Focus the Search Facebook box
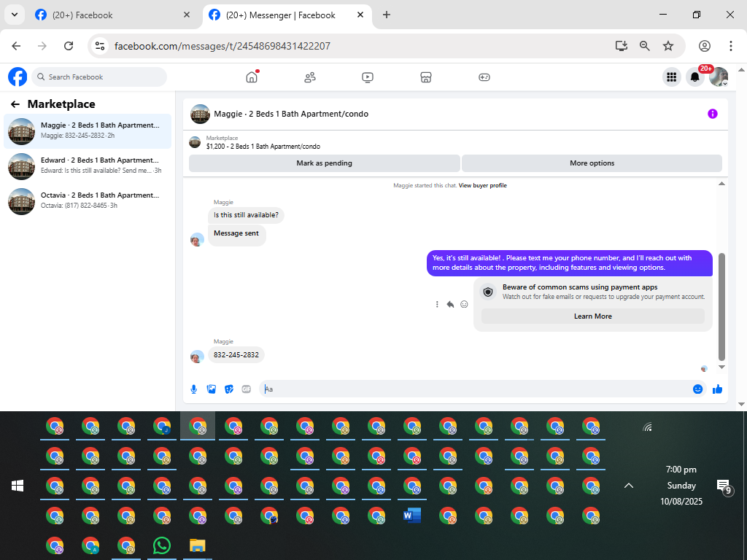This screenshot has height=560, width=747. coord(99,77)
